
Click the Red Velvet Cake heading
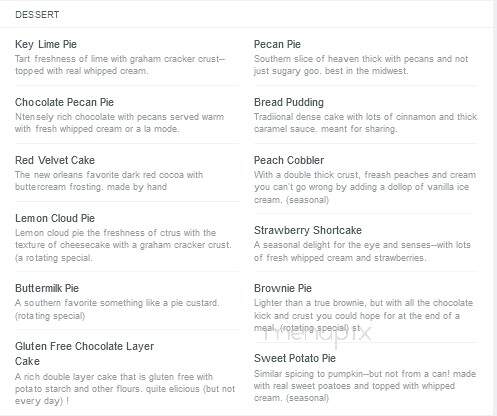55,160
